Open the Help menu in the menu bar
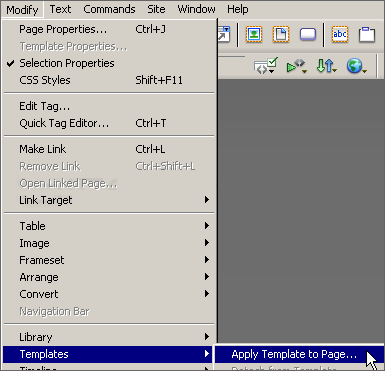The image size is (385, 371). (238, 9)
